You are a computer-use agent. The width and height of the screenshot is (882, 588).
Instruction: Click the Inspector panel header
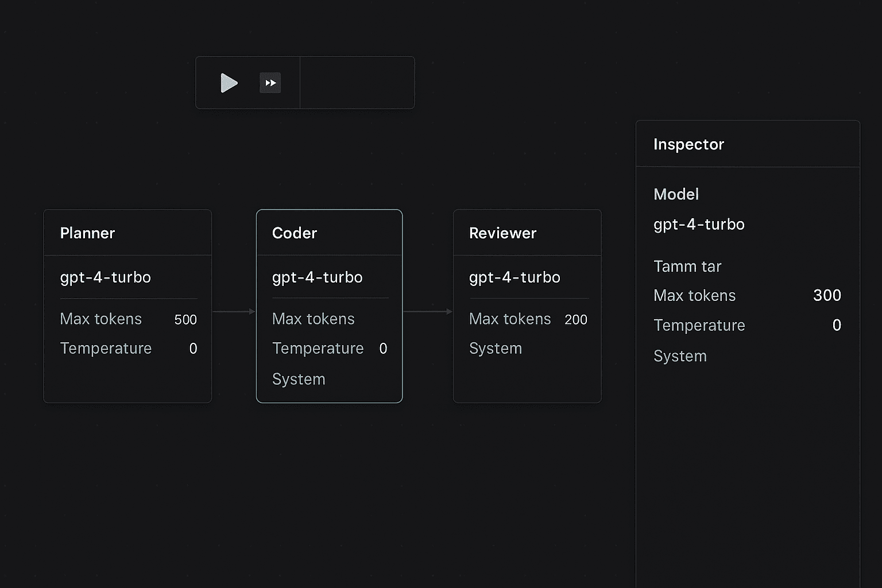coord(748,144)
